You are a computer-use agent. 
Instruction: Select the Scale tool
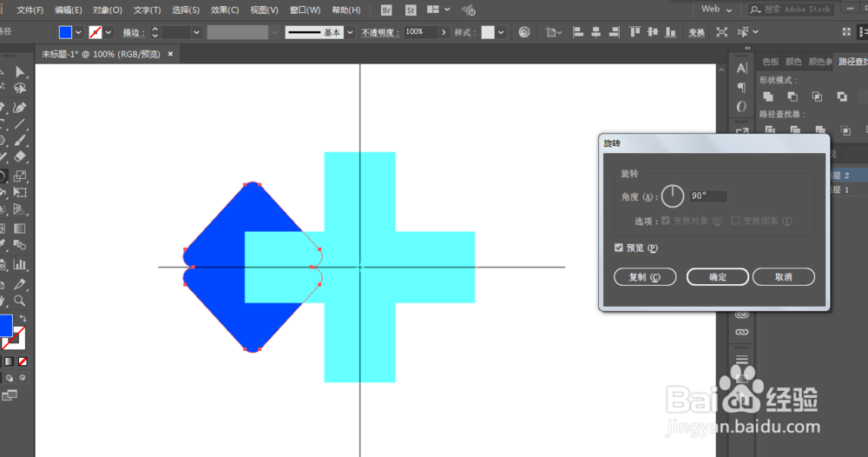pyautogui.click(x=20, y=176)
